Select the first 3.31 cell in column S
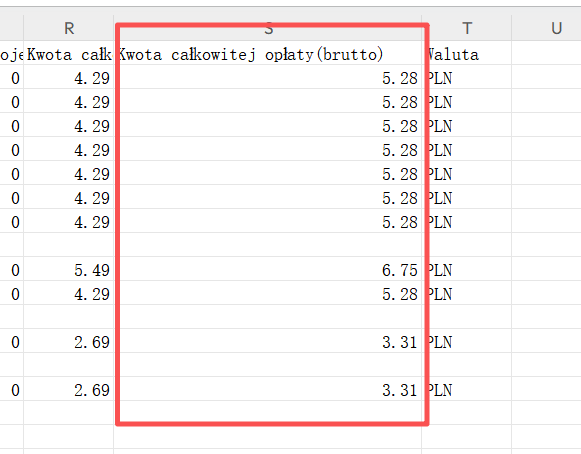581x454 pixels. 268,341
